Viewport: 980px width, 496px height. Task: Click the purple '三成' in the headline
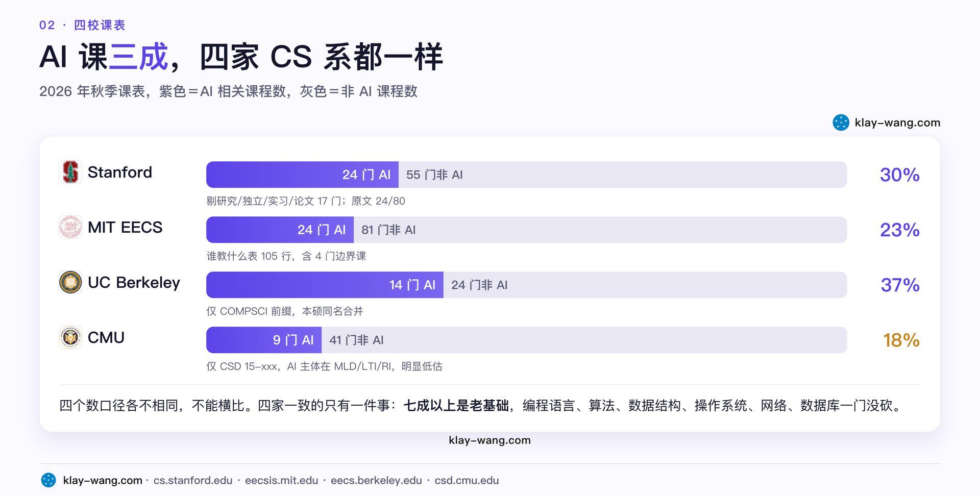click(139, 57)
